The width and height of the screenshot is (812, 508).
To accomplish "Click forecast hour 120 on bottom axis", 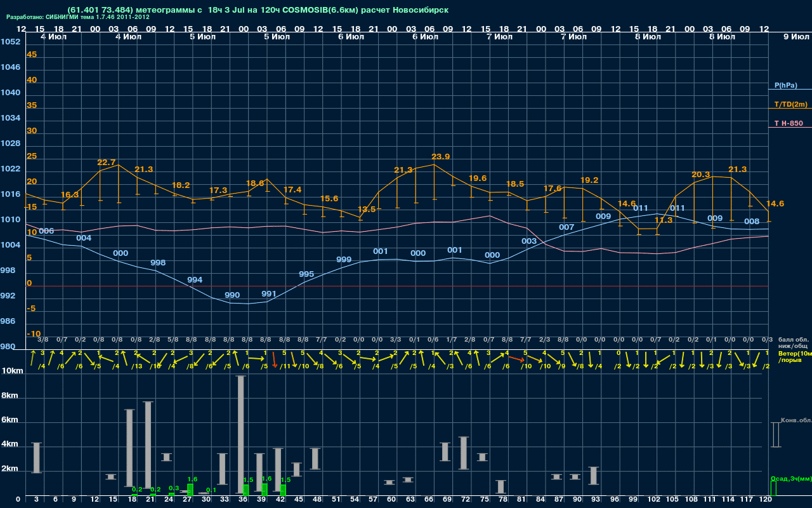I will (766, 500).
